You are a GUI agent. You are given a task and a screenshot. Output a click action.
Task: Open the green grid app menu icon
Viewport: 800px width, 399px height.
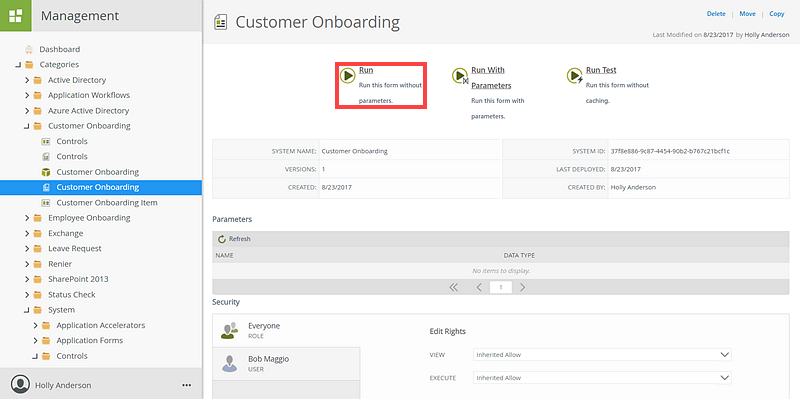coord(16,16)
